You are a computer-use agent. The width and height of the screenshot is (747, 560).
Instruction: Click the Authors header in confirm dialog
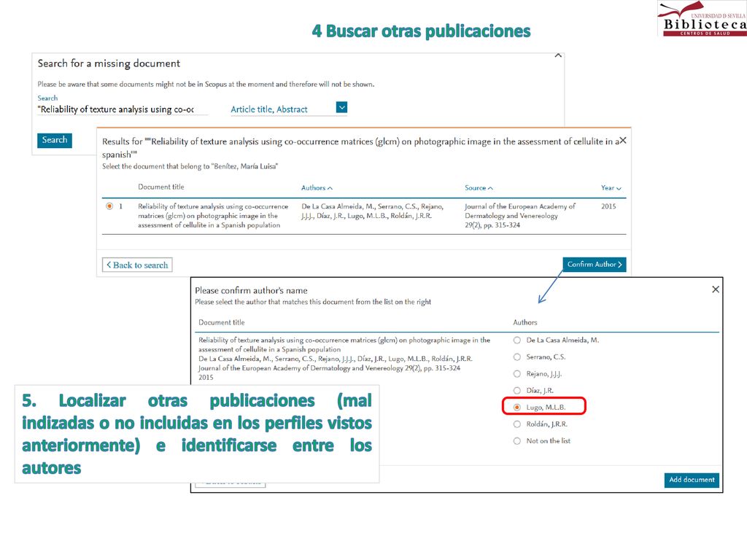pyautogui.click(x=525, y=322)
